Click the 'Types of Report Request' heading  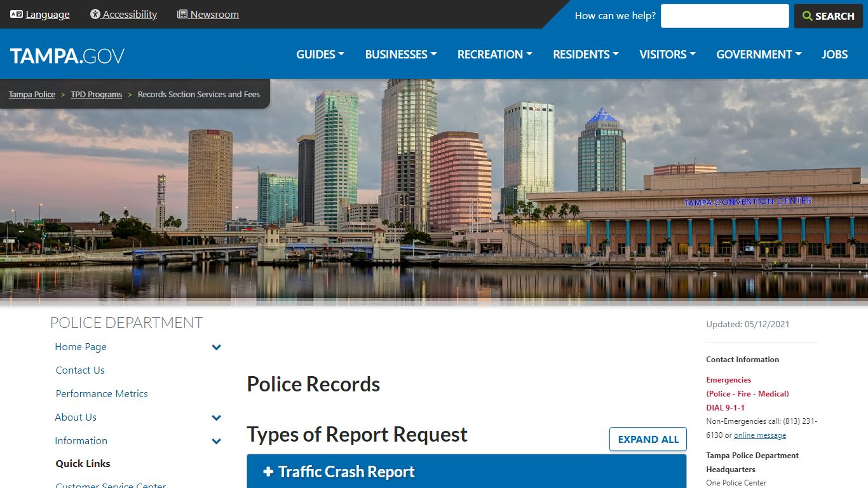[x=357, y=434]
